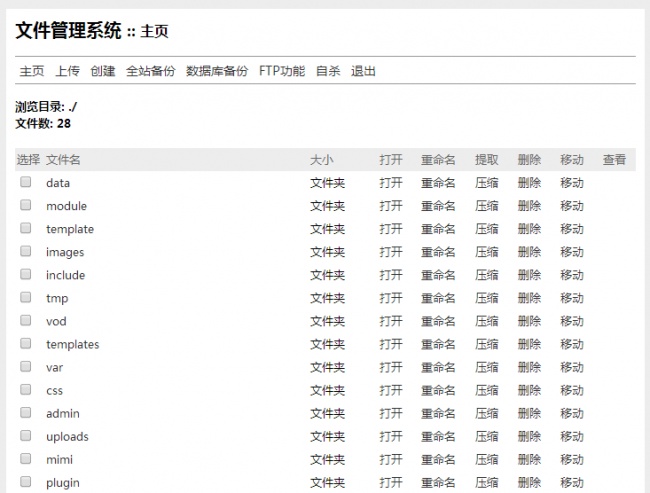Compress the tmp folder with 压缩

click(487, 298)
